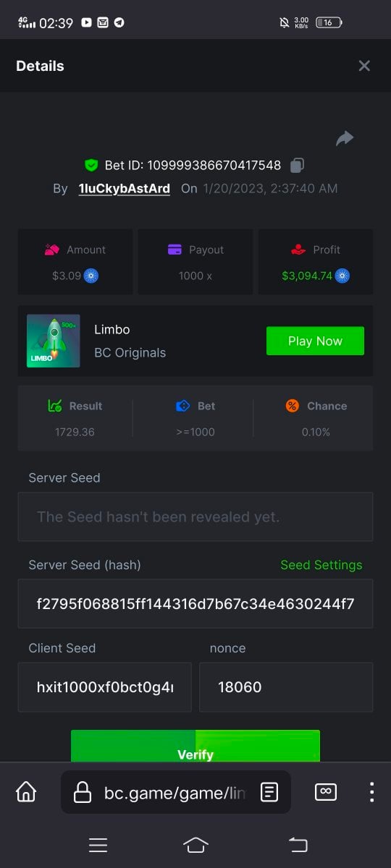The width and height of the screenshot is (391, 868).
Task: Select the Server Seed hash field
Action: tap(195, 603)
